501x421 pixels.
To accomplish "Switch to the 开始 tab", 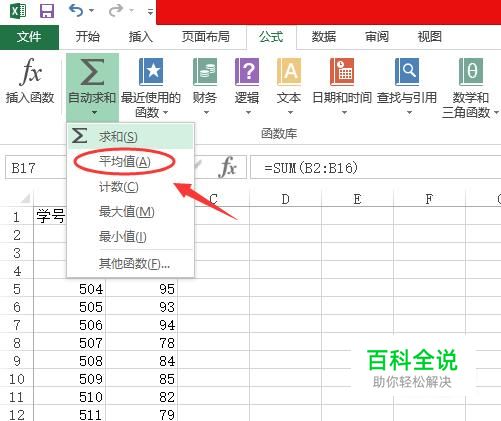I will click(87, 37).
